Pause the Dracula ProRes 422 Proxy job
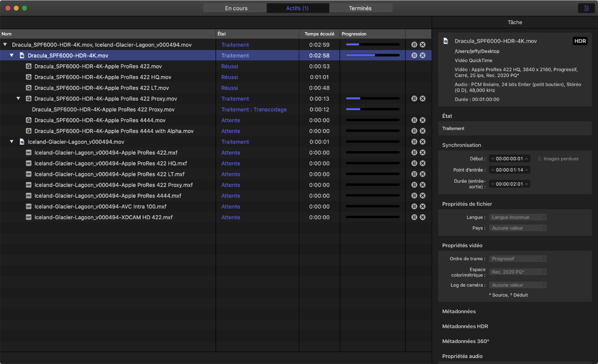This screenshot has height=364, width=598. 414,99
